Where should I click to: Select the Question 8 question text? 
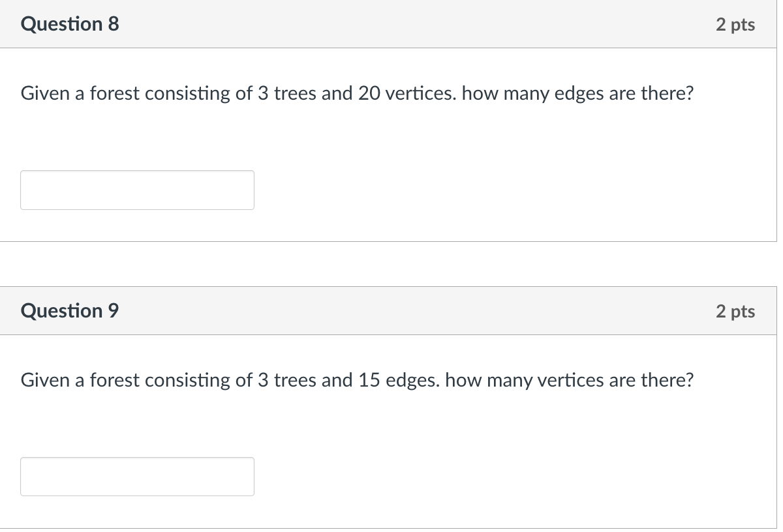point(358,93)
